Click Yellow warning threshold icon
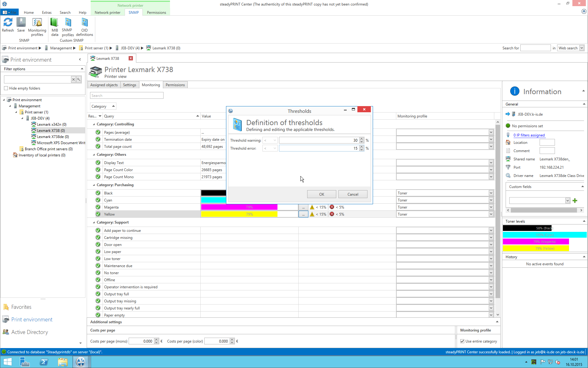 tap(312, 214)
